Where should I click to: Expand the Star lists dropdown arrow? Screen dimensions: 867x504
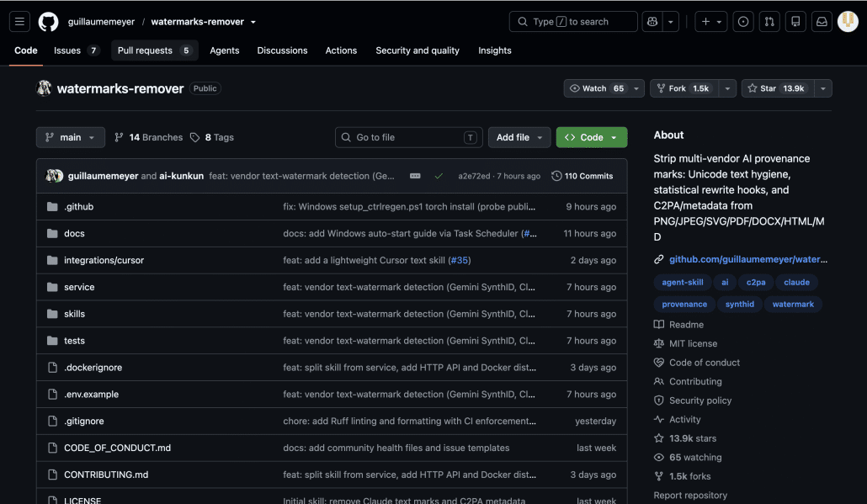(x=823, y=88)
